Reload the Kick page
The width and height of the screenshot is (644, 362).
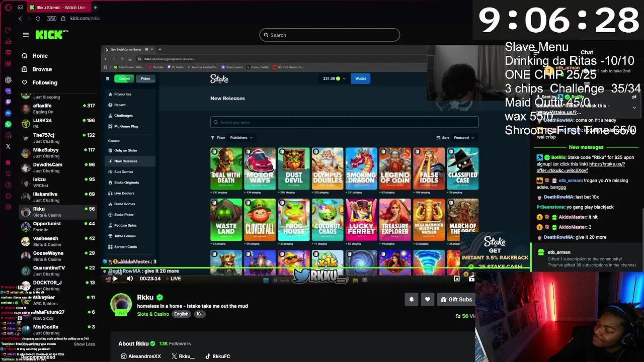click(38, 19)
